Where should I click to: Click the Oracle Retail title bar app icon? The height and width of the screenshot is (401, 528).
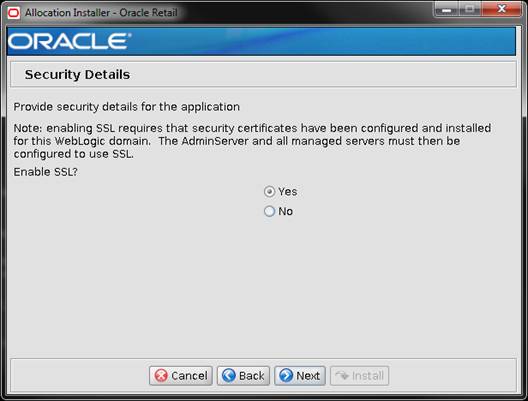click(x=14, y=13)
